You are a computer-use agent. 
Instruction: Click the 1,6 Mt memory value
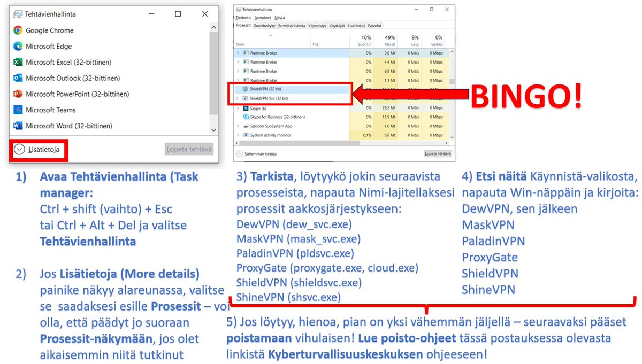coord(391,126)
